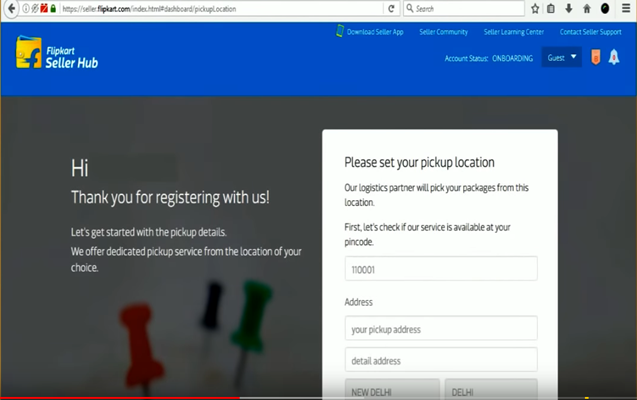Go to Seller Learning Center
Image resolution: width=637 pixels, height=400 pixels.
[513, 32]
